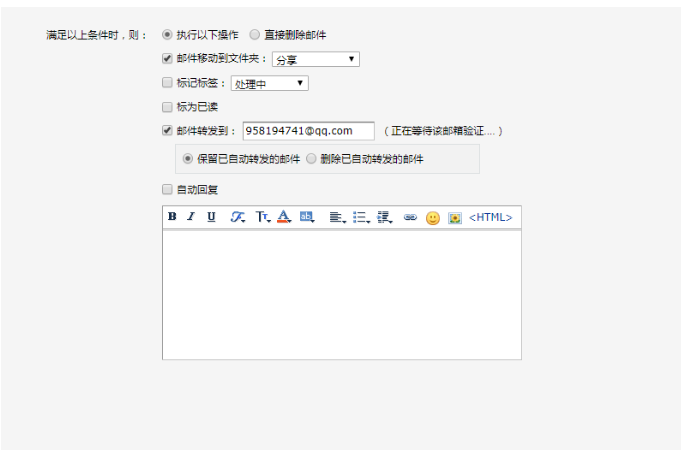This screenshot has height=454, width=681.
Task: Open the font color picker
Action: 284,217
